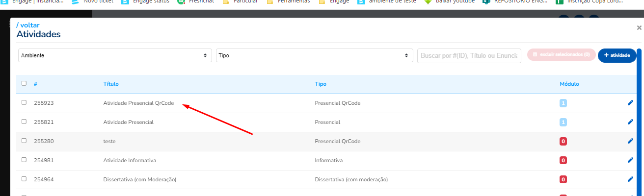Select title Atividade Presencial of row 255821
Screen dimensions: 644x196
tap(128, 122)
